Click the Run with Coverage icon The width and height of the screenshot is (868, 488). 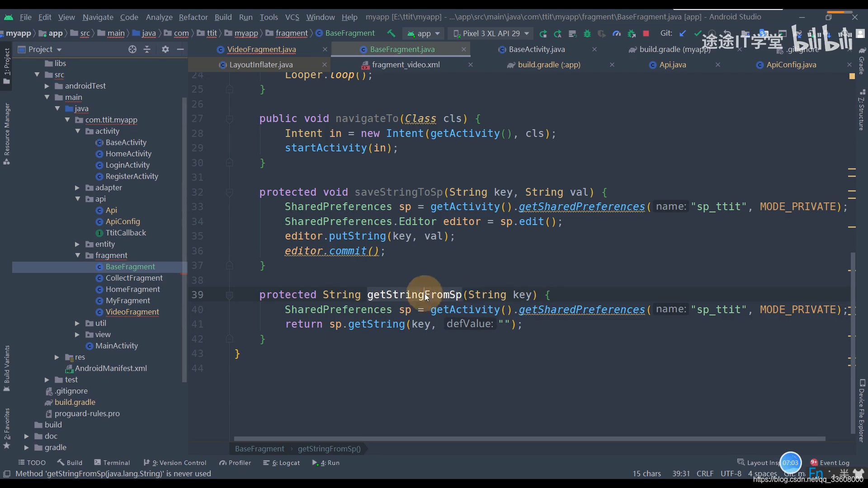(602, 33)
